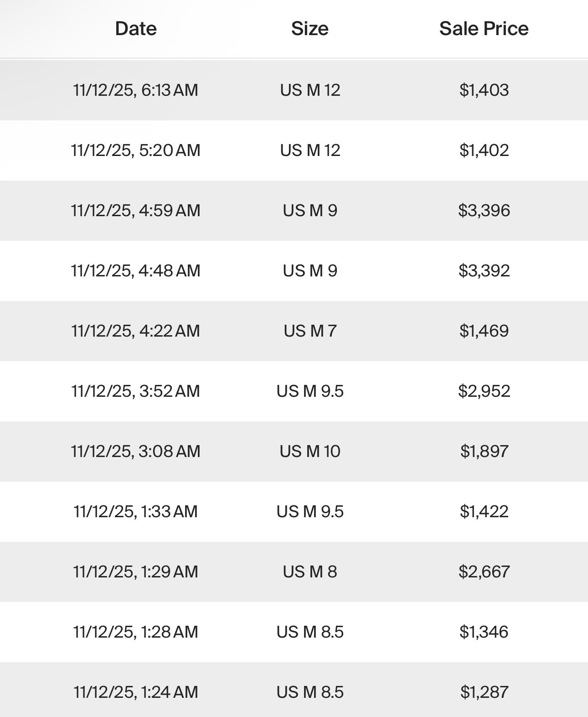This screenshot has height=717, width=588.
Task: Click the $3,392 sale price
Action: pos(484,270)
